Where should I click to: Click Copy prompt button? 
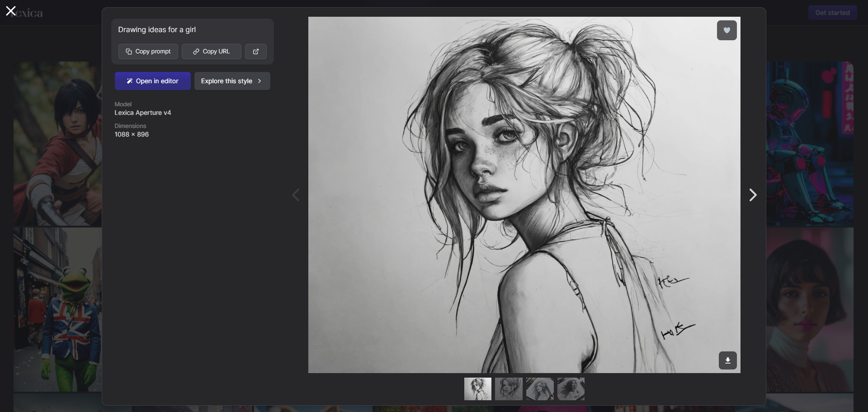148,52
